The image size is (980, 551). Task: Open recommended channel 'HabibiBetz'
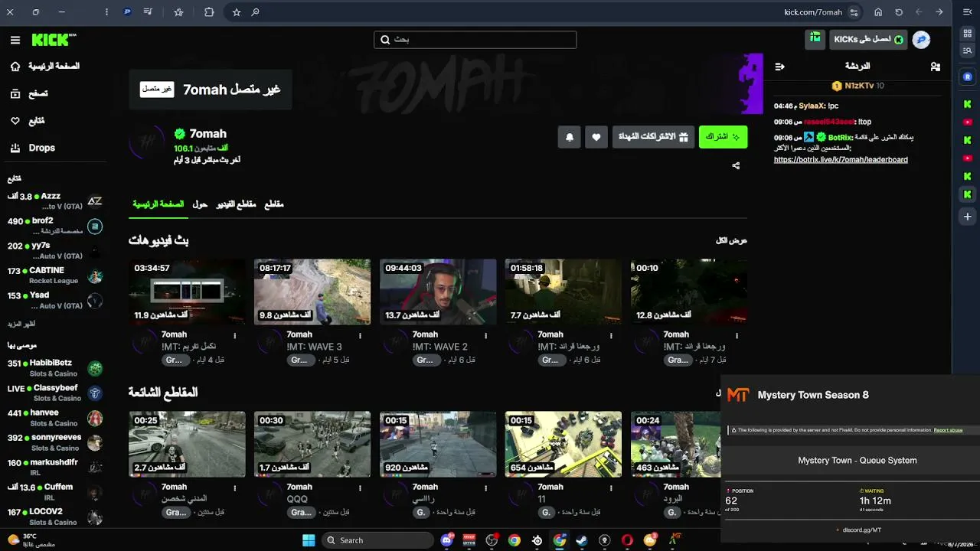[55, 369]
